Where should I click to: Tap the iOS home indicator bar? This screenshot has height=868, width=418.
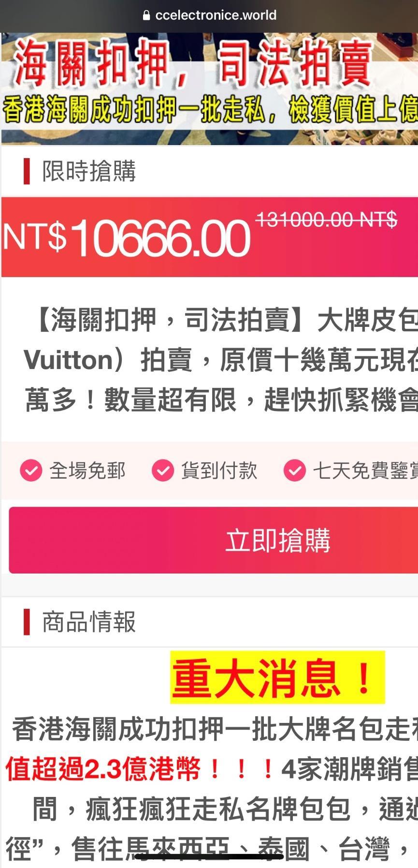tap(209, 856)
